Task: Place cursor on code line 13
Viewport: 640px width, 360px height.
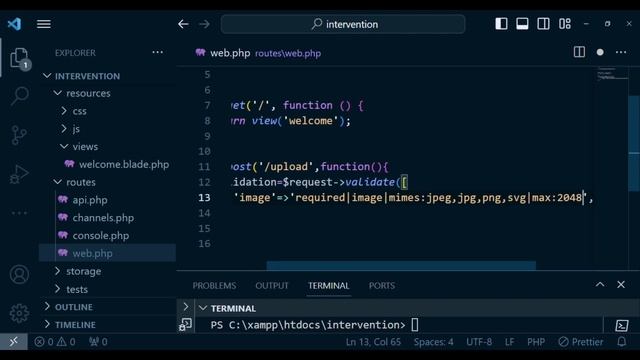Action: pyautogui.click(x=412, y=198)
